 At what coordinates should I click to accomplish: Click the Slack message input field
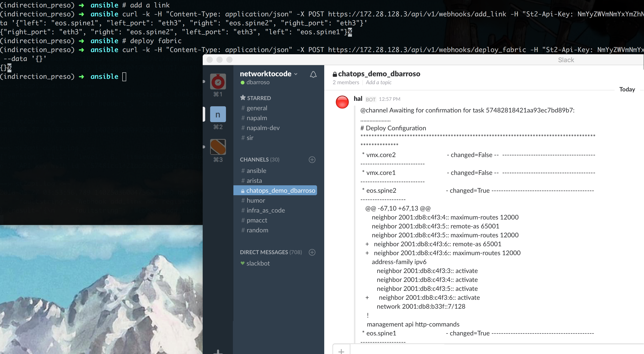coord(497,350)
